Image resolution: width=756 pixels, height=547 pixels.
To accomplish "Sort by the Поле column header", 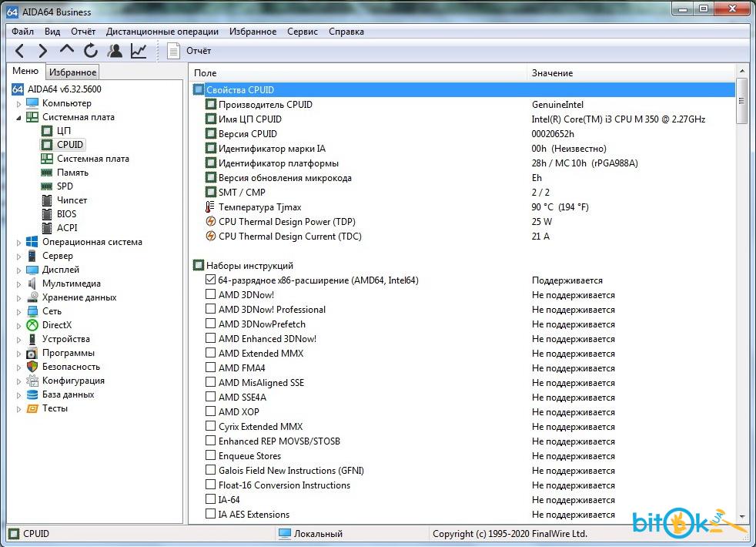I will [x=358, y=73].
